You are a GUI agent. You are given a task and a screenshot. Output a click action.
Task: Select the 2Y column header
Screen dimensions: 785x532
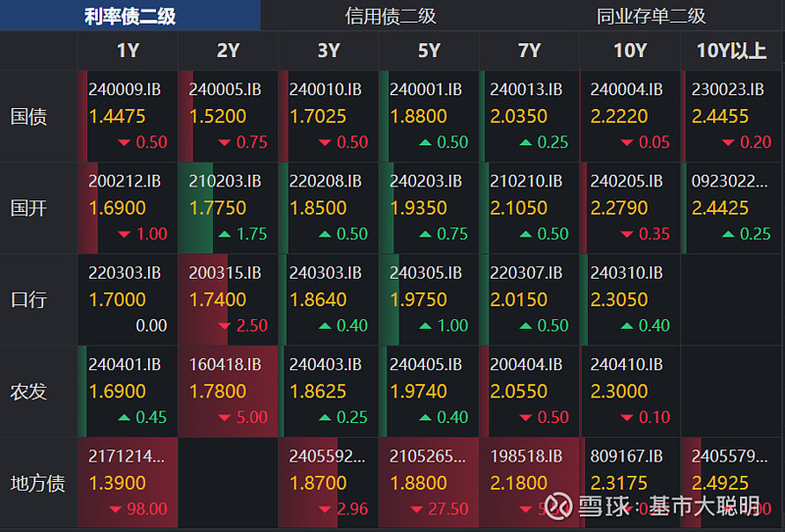click(229, 51)
